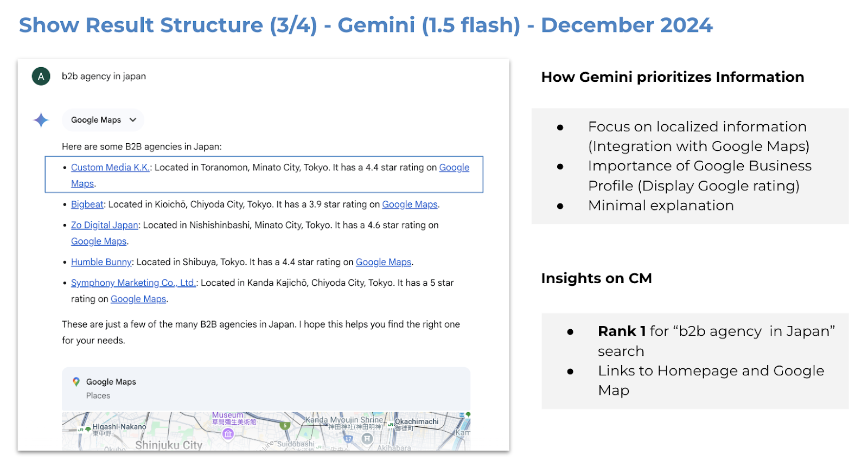Click the purple Museum marker on the map
The height and width of the screenshot is (467, 868).
pos(228,433)
